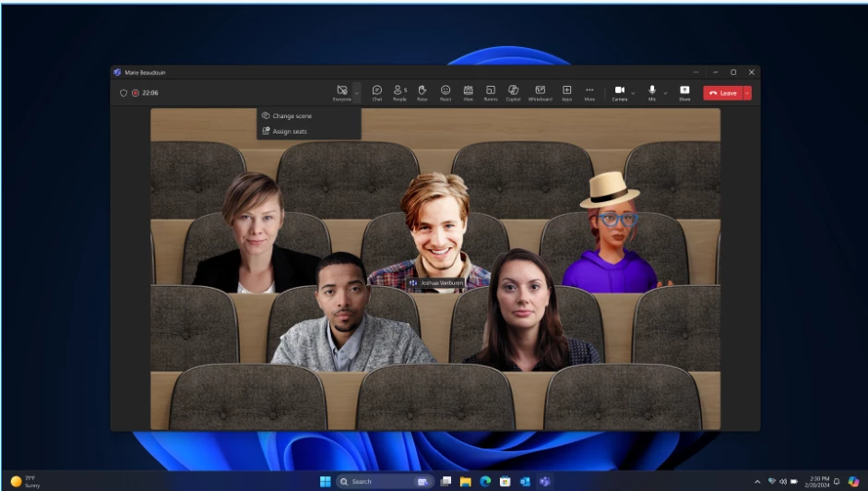This screenshot has height=491, width=868.
Task: Click the Joshua Vanburen name label
Action: point(436,282)
